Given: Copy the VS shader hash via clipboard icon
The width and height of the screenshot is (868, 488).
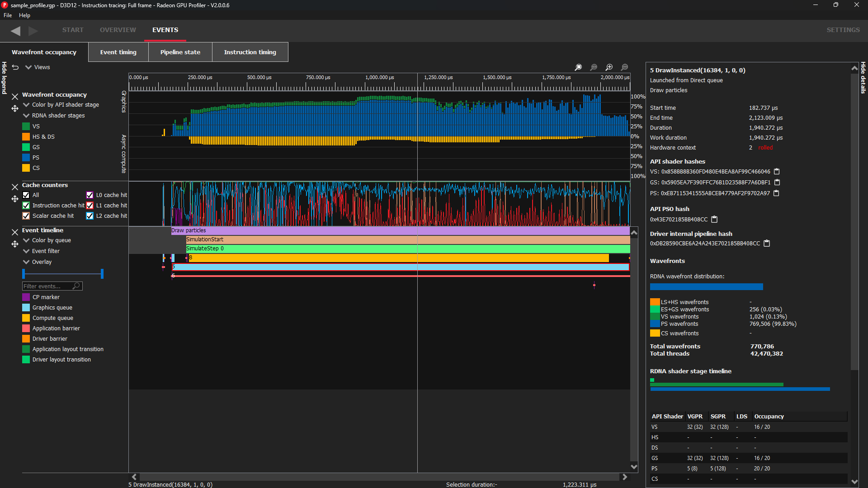Looking at the screenshot, I should (x=776, y=172).
